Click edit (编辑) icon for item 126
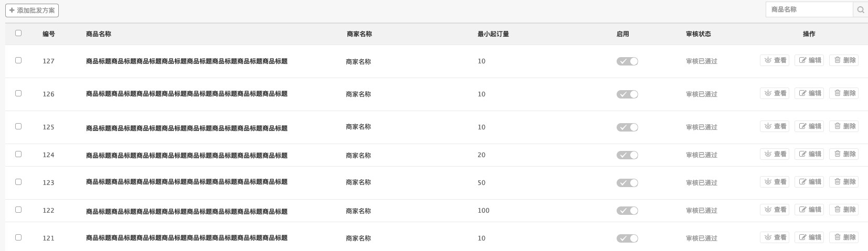 [x=803, y=93]
